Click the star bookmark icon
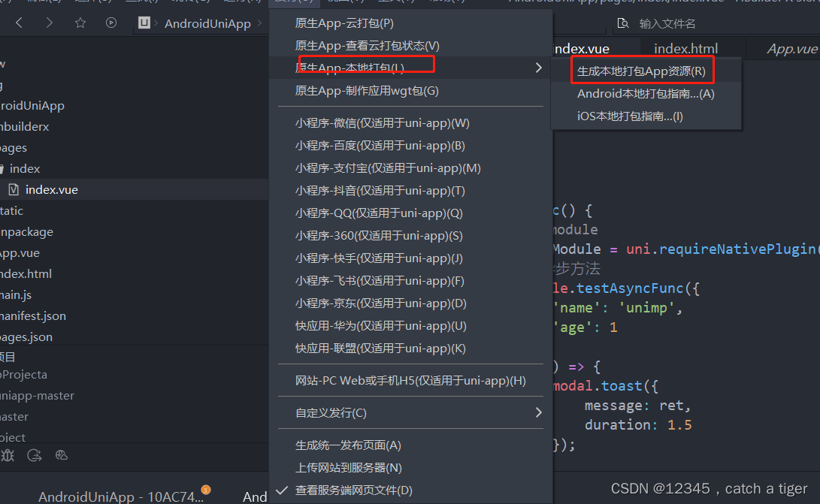The height and width of the screenshot is (504, 820). pyautogui.click(x=80, y=23)
